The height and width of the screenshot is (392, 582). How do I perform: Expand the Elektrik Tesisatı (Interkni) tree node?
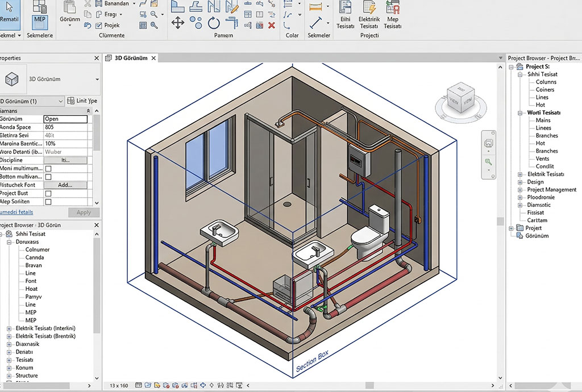pyautogui.click(x=9, y=329)
